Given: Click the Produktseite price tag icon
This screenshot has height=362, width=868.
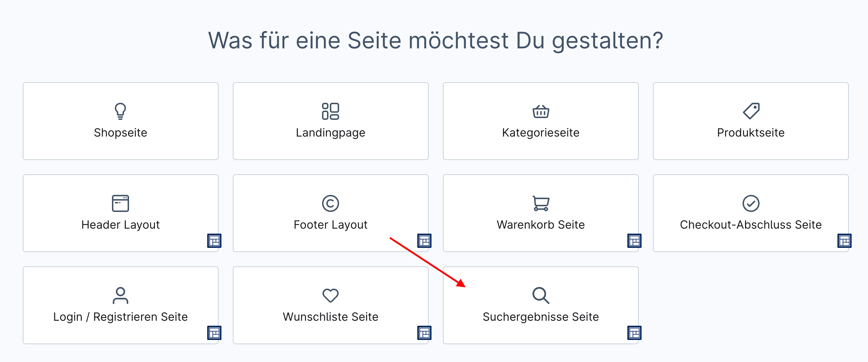Looking at the screenshot, I should click(x=751, y=111).
